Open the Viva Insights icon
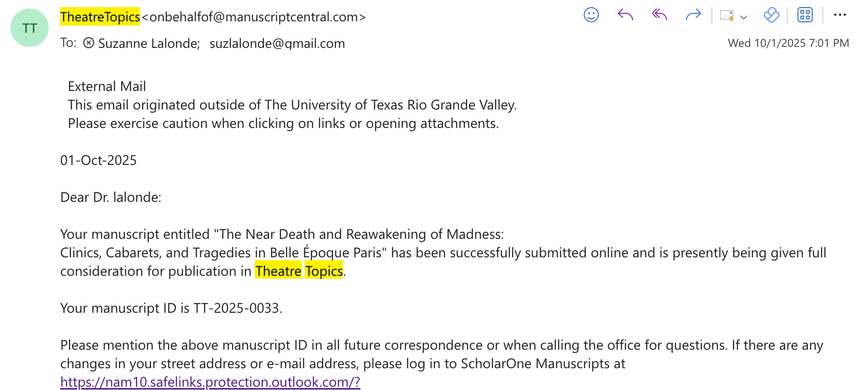Screen dimensions: 868x390 point(771,15)
